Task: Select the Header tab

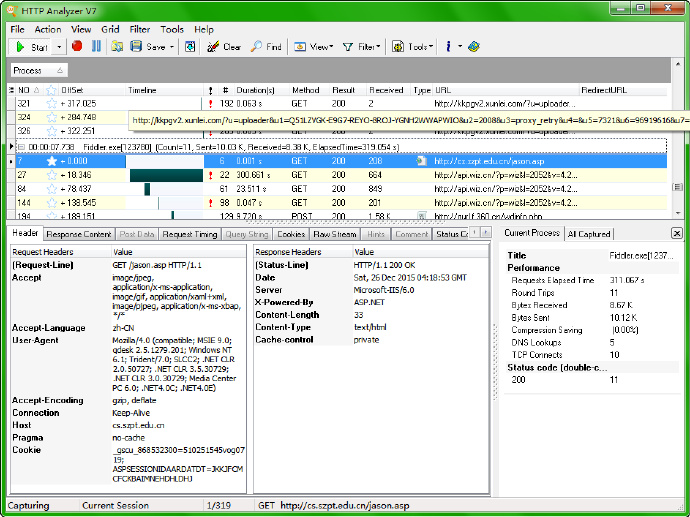Action: (25, 233)
